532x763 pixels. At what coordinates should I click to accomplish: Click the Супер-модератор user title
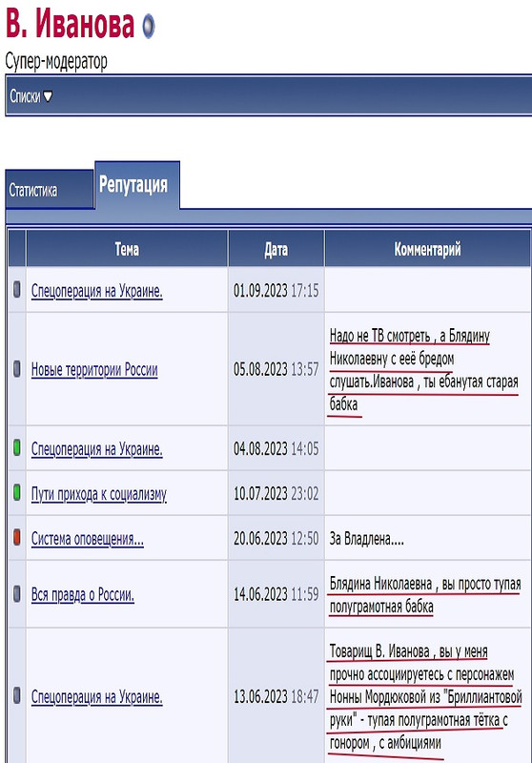pos(56,62)
